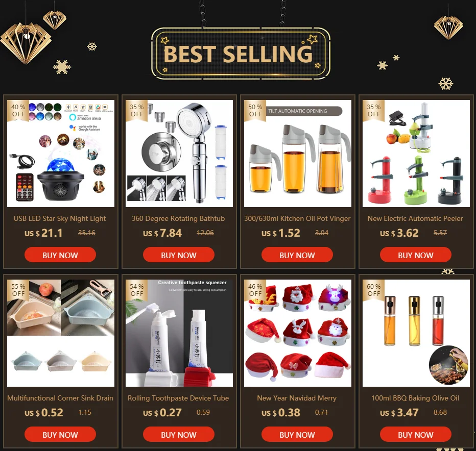Click the Rolling Toothpaste Device Tube title
476x451 pixels.
[x=178, y=398]
